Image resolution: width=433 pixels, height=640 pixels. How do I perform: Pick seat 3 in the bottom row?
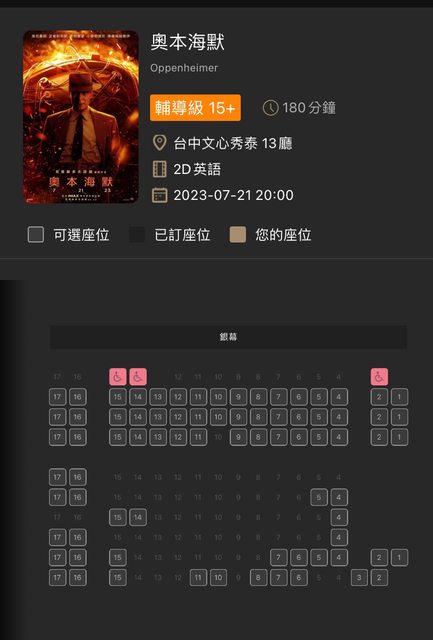pyautogui.click(x=359, y=578)
